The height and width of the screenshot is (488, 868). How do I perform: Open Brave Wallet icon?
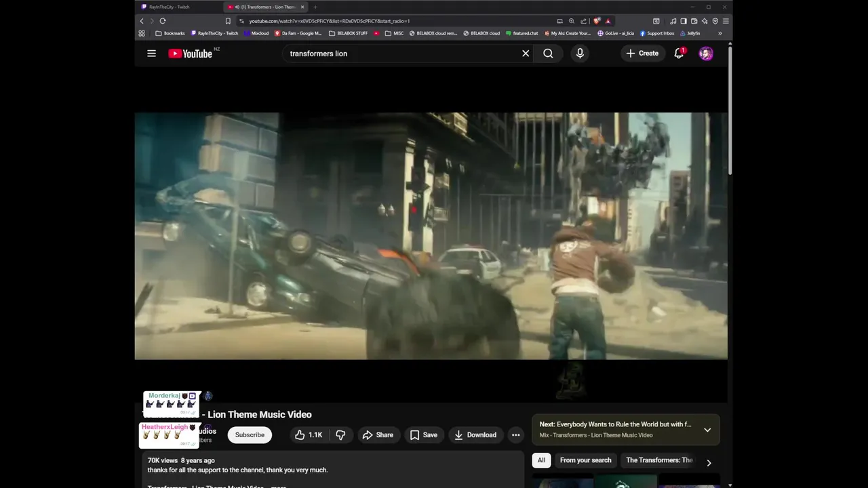(x=694, y=21)
